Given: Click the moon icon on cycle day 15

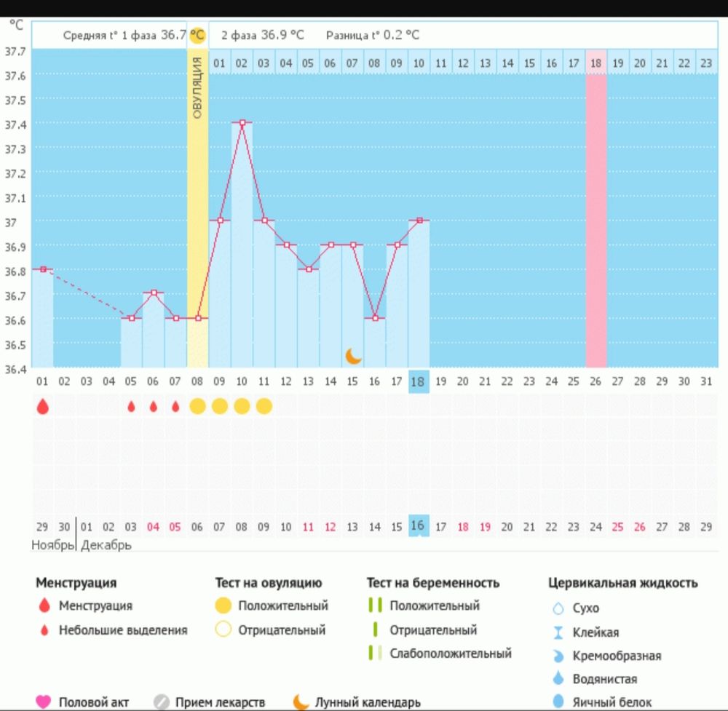Looking at the screenshot, I should click(x=353, y=355).
